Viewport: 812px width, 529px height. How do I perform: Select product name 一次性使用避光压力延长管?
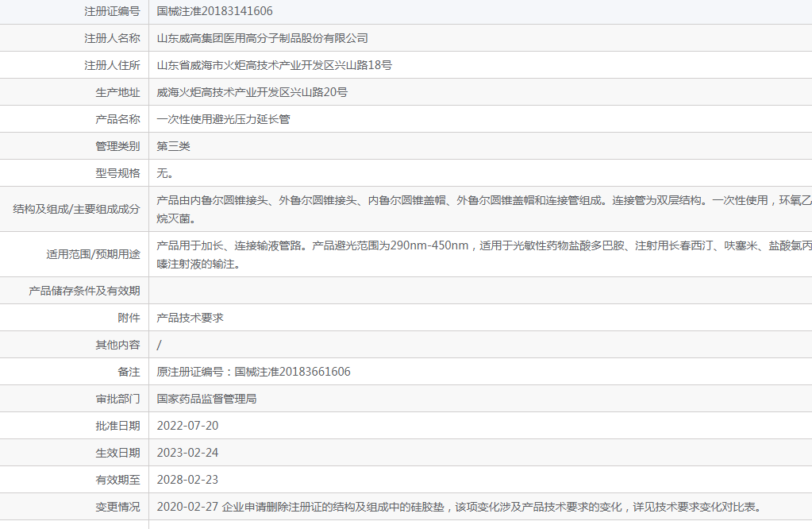223,119
